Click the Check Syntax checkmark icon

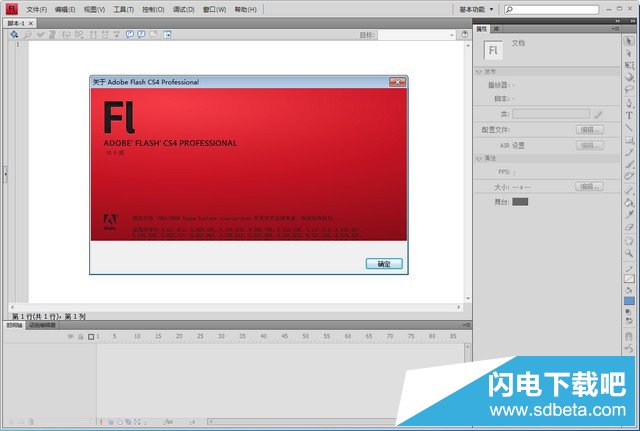click(x=40, y=35)
